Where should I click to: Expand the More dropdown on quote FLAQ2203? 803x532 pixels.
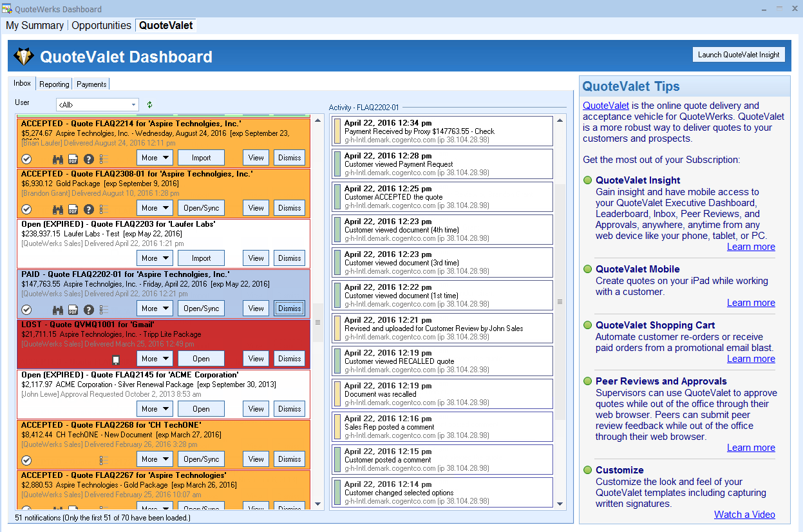tap(155, 258)
